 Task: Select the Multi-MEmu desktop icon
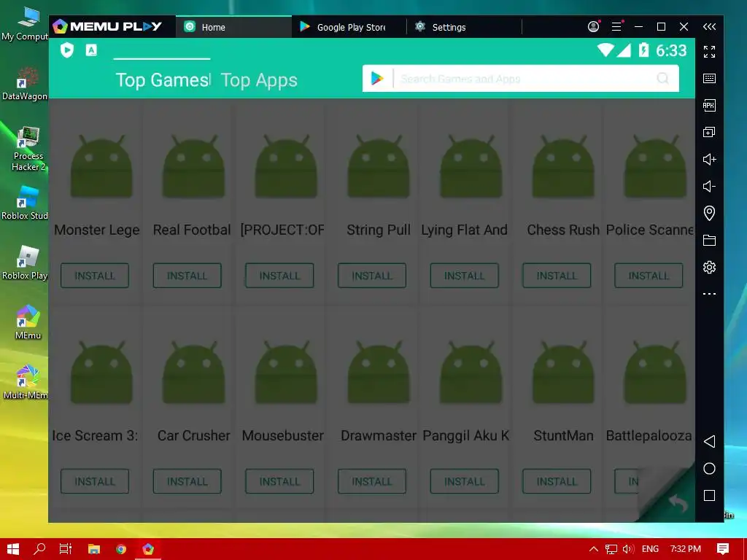(26, 382)
